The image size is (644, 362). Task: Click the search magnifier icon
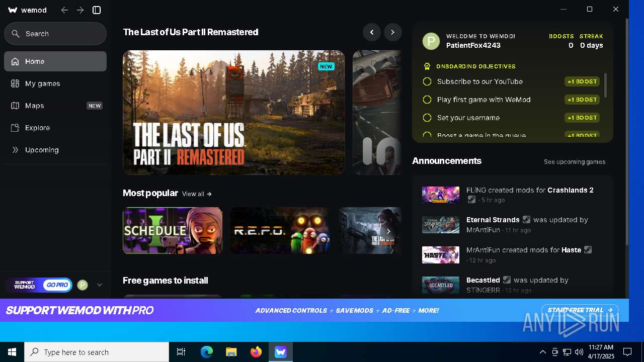(x=16, y=34)
